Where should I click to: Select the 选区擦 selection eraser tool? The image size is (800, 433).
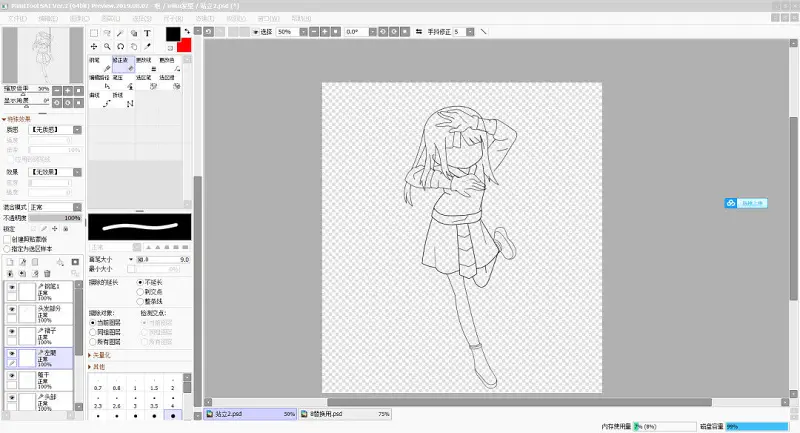point(170,82)
